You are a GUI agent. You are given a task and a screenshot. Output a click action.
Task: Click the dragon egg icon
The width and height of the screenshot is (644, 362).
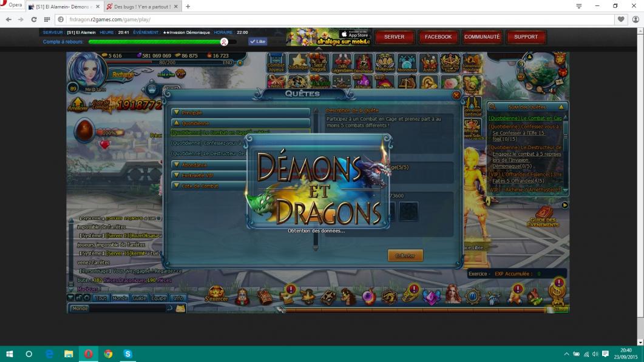pos(85,131)
